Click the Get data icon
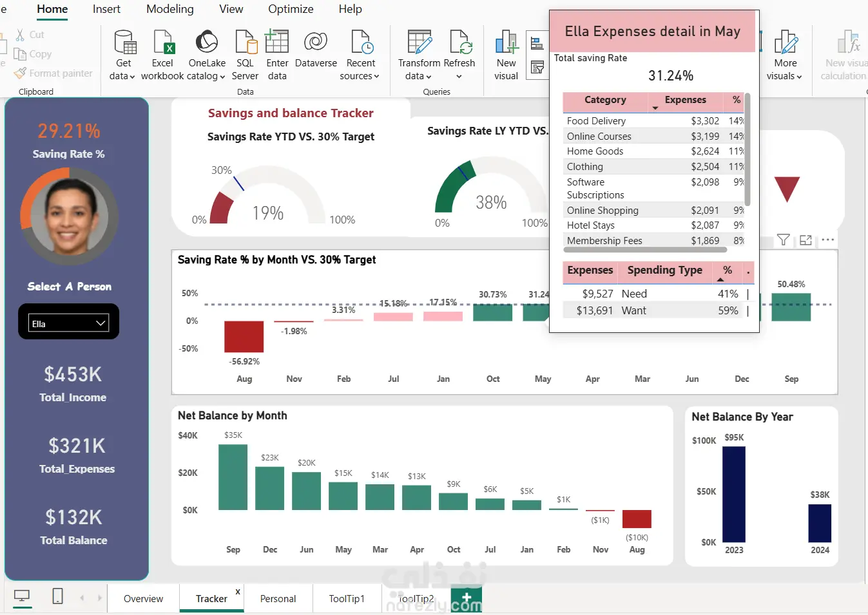Screen dimensions: 868x615 [x=124, y=42]
